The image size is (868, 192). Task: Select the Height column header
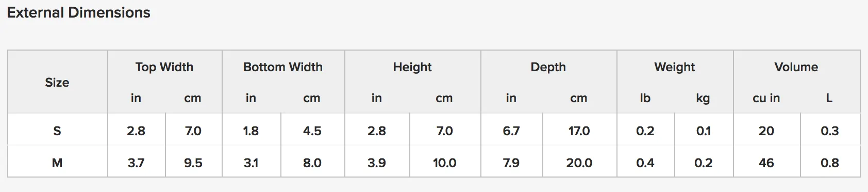tap(412, 67)
